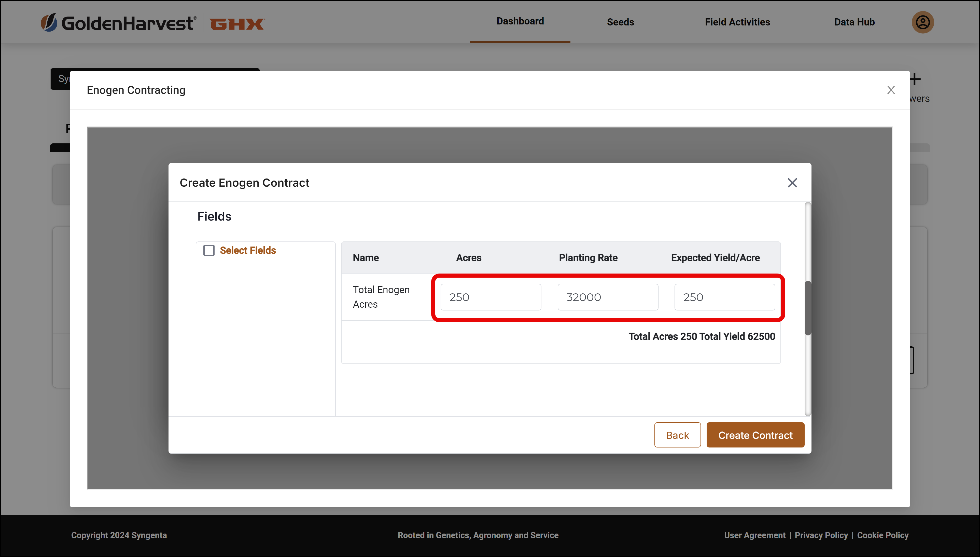Image resolution: width=980 pixels, height=557 pixels.
Task: Click the Select Fields label
Action: point(248,250)
